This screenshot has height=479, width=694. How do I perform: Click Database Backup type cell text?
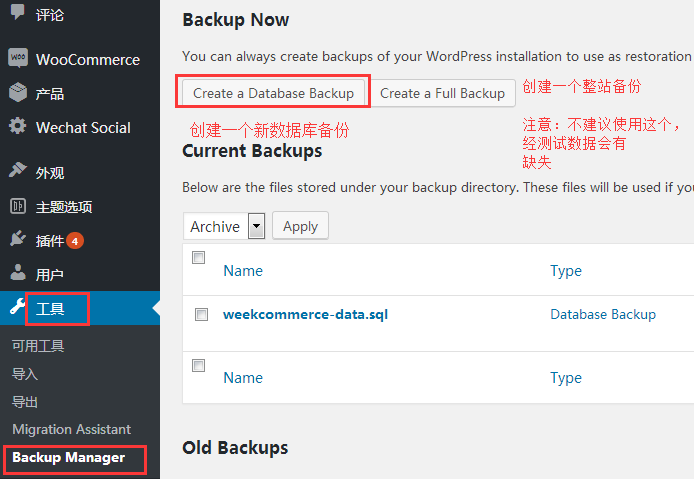[x=603, y=314]
